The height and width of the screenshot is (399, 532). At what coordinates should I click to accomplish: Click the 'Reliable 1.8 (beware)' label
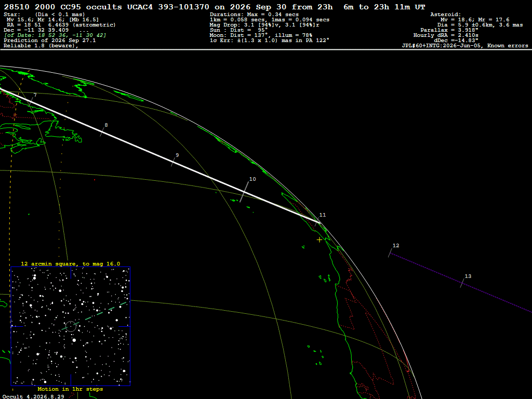41,46
